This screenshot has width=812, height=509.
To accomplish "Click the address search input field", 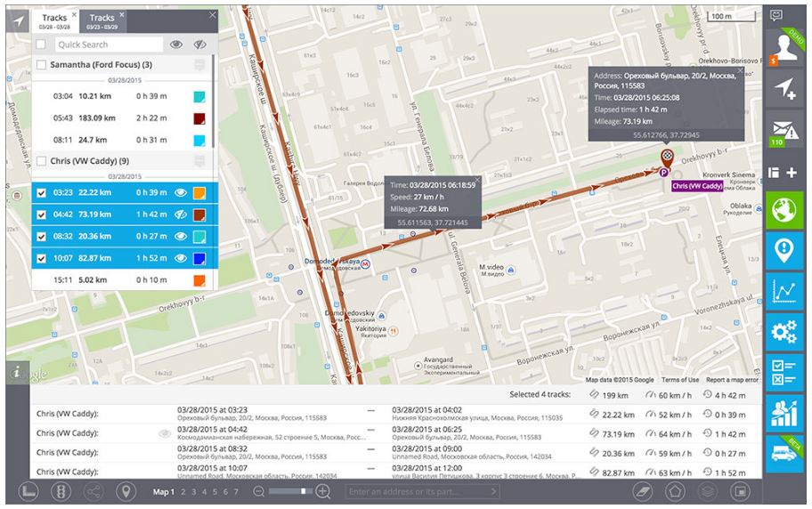I will click(422, 491).
